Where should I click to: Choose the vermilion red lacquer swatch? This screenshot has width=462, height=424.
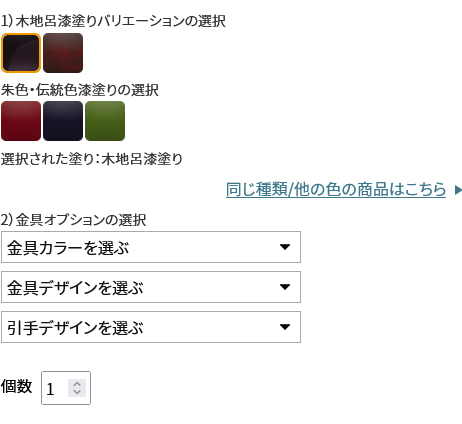[x=21, y=121]
